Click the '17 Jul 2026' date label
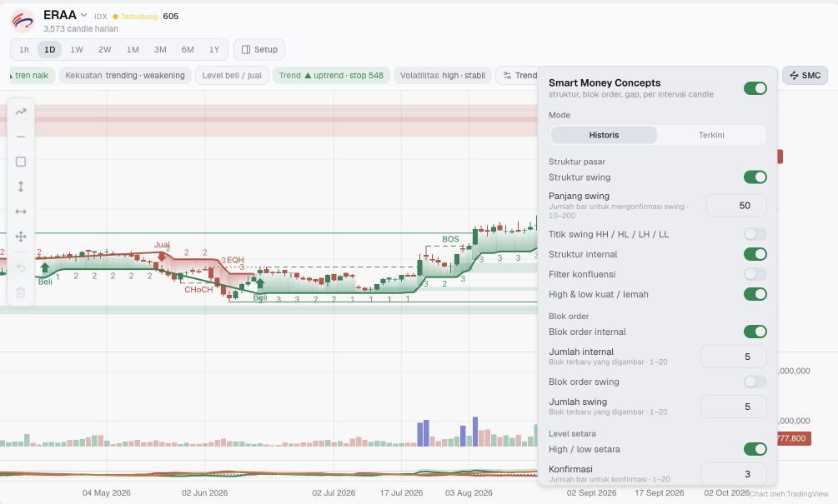Screen dimensions: 838x504 401,493
